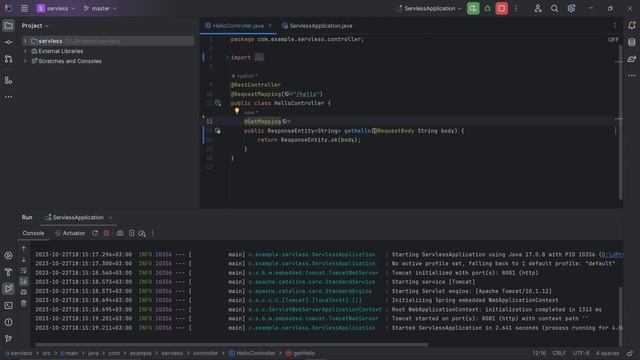Open the Git tool window
This screenshot has height=360, width=640.
8,339
